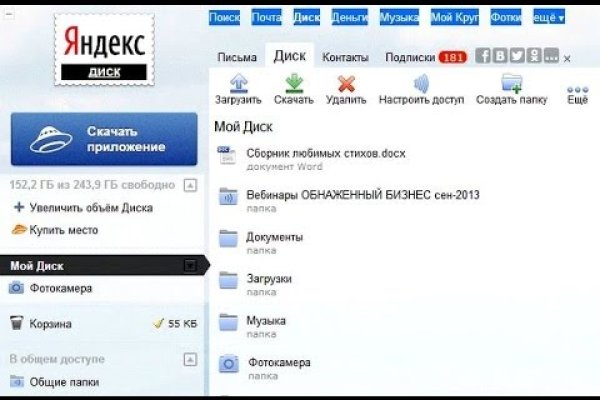Collapse the В общем доступе section

click(190, 359)
